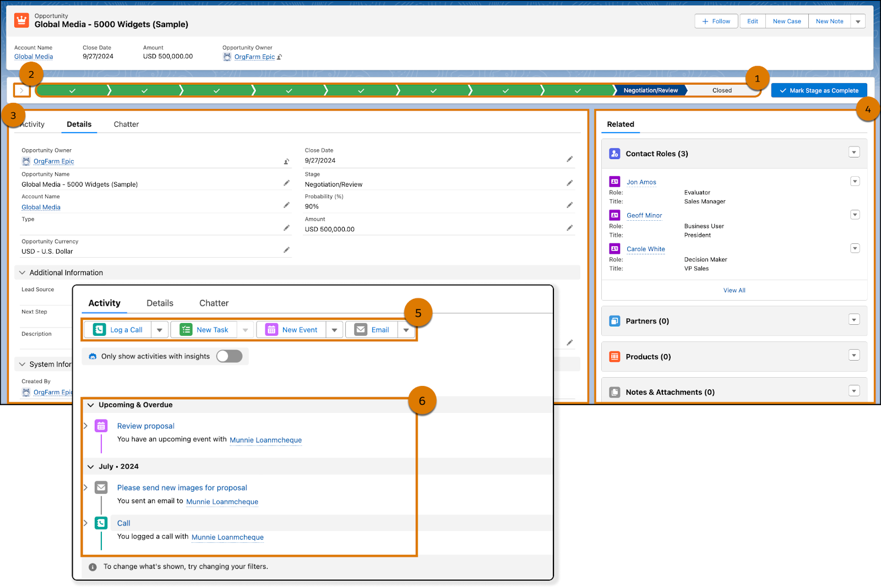Screen dimensions: 881x588
Task: Click the Opportunity crown icon in header
Action: tap(21, 20)
